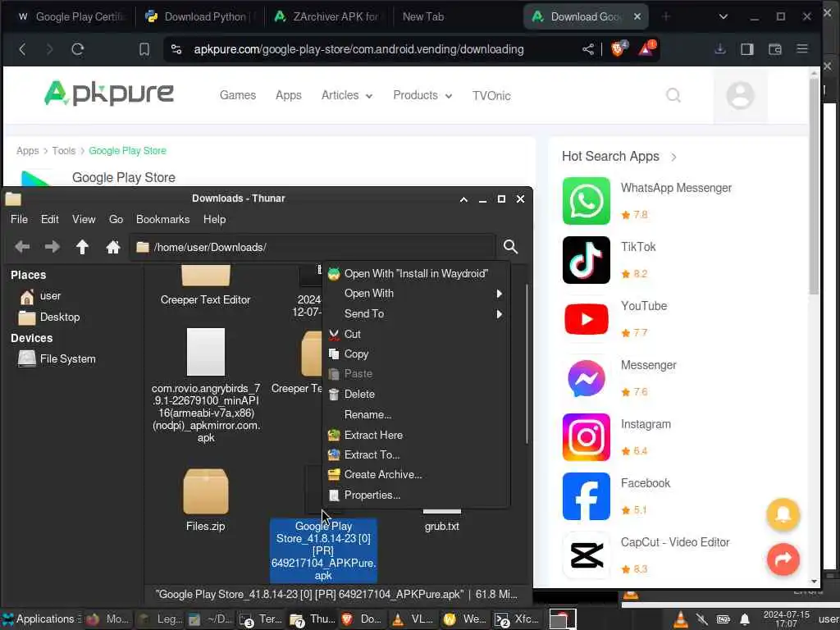Click Tools breadcrumb link

[x=64, y=151]
